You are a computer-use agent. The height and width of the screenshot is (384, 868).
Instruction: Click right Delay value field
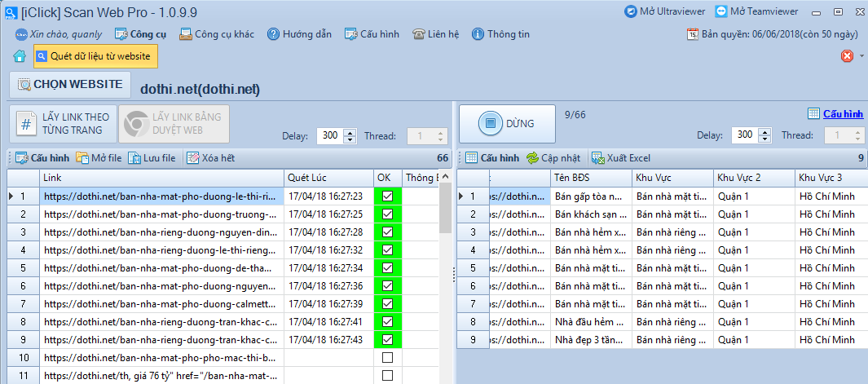point(745,135)
